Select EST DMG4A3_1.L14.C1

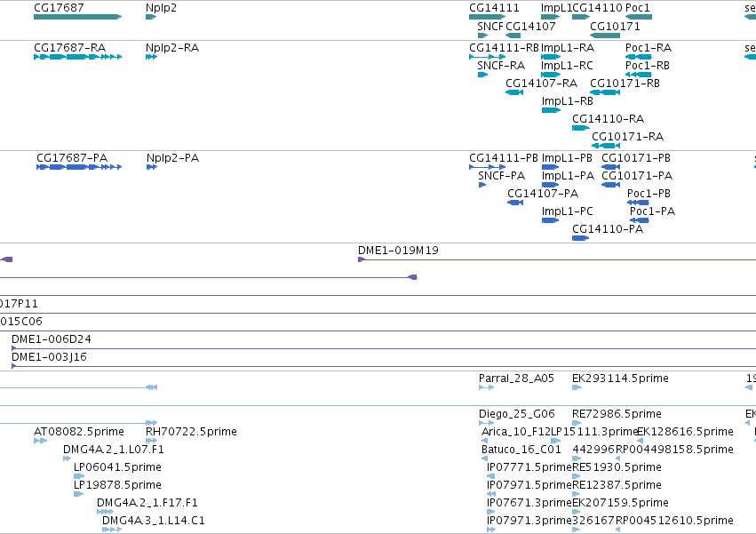[x=112, y=530]
